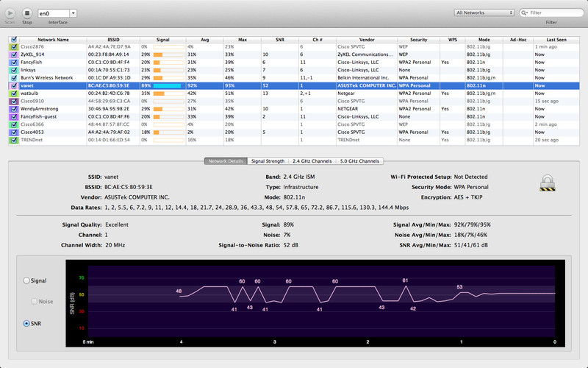The height and width of the screenshot is (368, 588).
Task: Uncheck the vanet network checkbox
Action: (x=14, y=85)
